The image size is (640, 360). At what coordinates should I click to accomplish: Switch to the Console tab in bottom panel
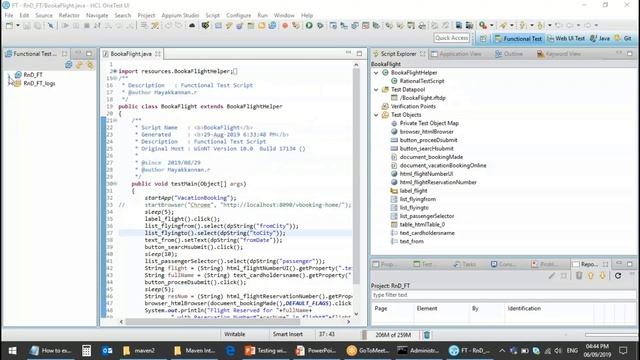(x=504, y=264)
